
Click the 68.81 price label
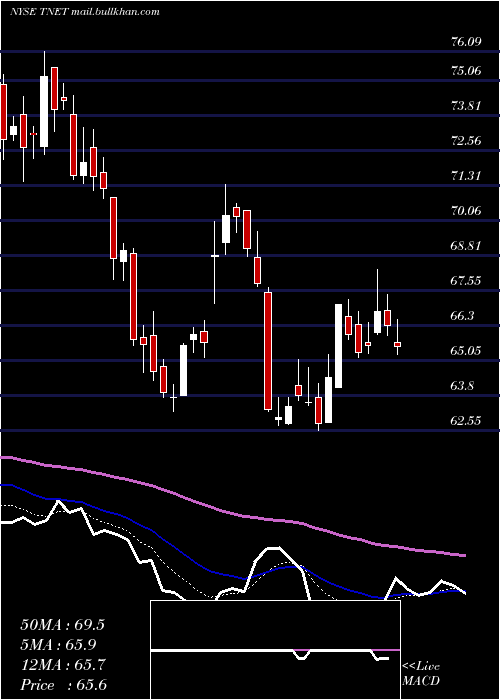tap(467, 246)
